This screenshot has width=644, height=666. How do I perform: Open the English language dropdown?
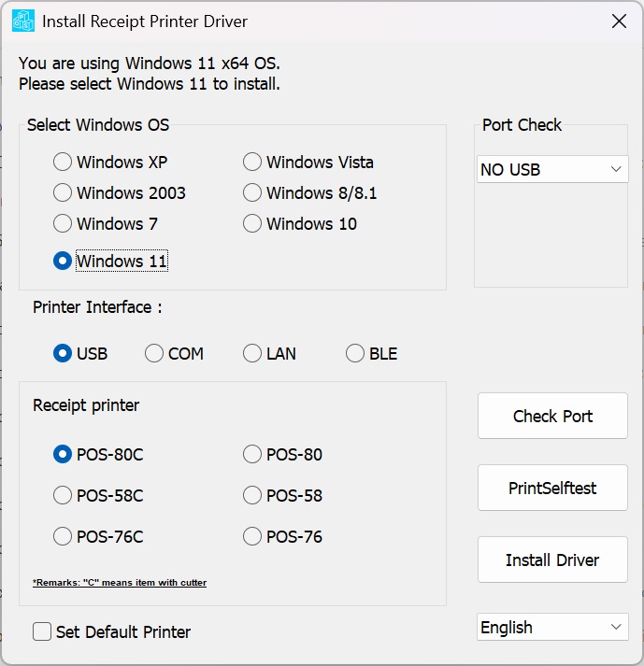pos(552,627)
